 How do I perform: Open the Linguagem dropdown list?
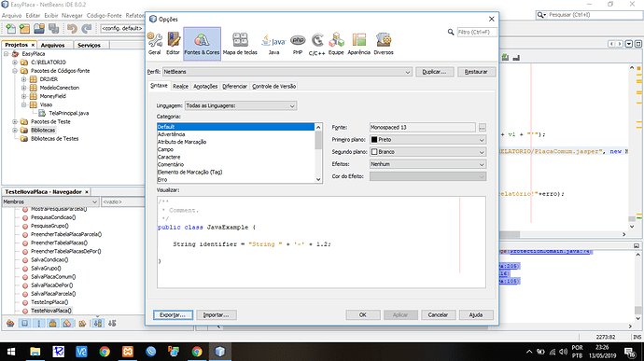pyautogui.click(x=241, y=106)
